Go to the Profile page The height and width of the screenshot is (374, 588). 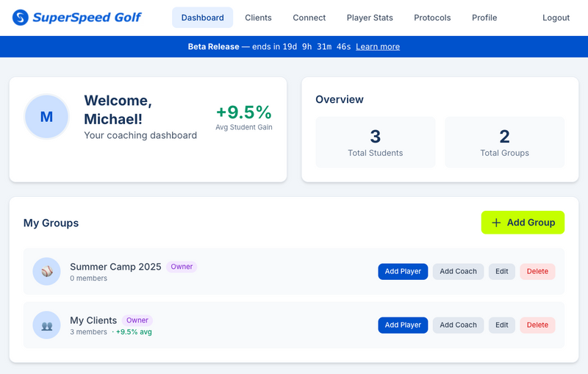pos(484,18)
